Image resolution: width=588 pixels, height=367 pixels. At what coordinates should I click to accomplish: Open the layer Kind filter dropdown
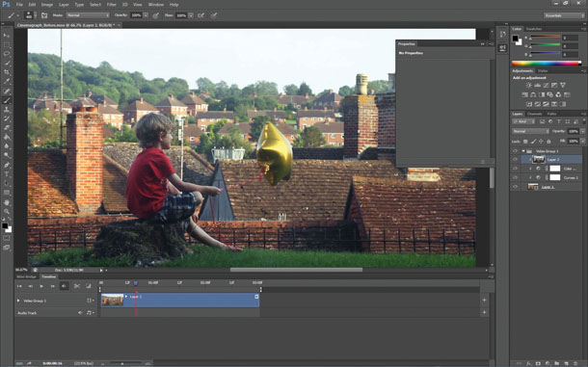(x=524, y=121)
